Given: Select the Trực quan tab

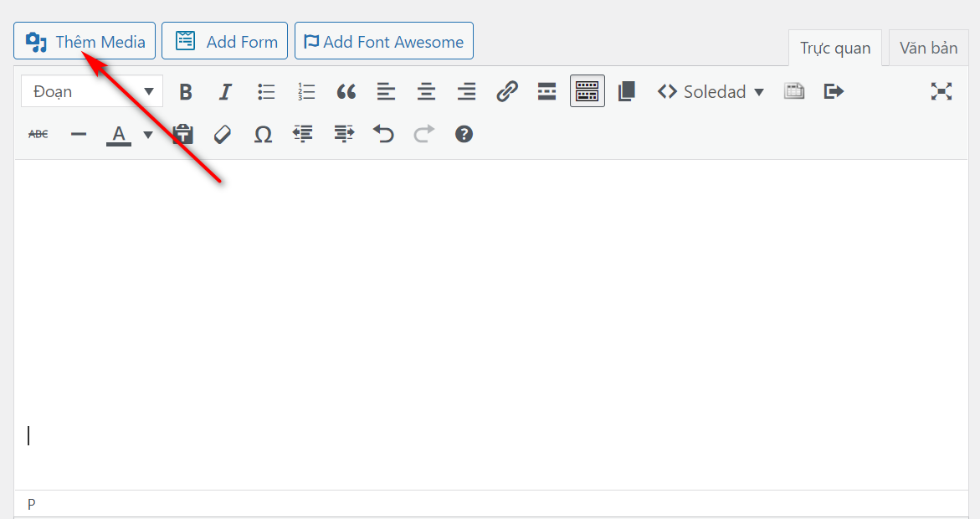Looking at the screenshot, I should click(x=834, y=48).
